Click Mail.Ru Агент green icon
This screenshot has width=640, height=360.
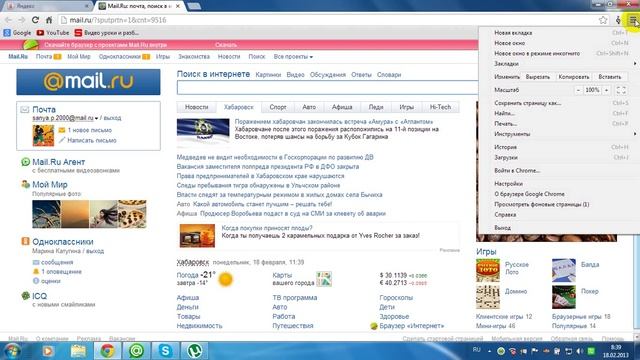[25, 162]
